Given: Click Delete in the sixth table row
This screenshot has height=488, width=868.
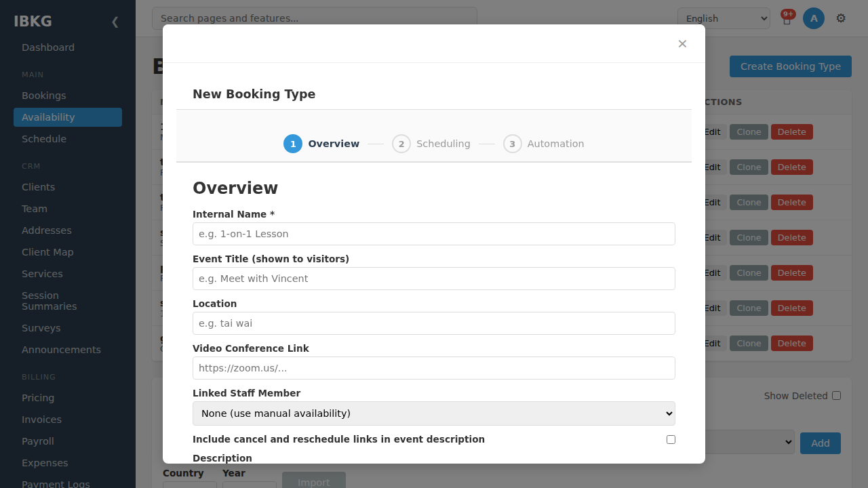Looking at the screenshot, I should 791,308.
